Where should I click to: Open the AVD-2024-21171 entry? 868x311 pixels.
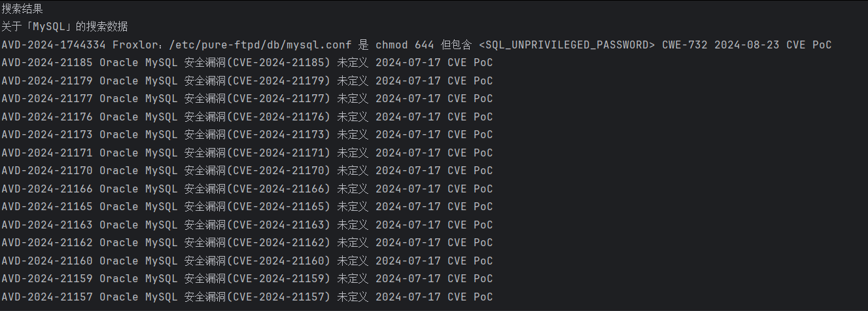coord(47,153)
